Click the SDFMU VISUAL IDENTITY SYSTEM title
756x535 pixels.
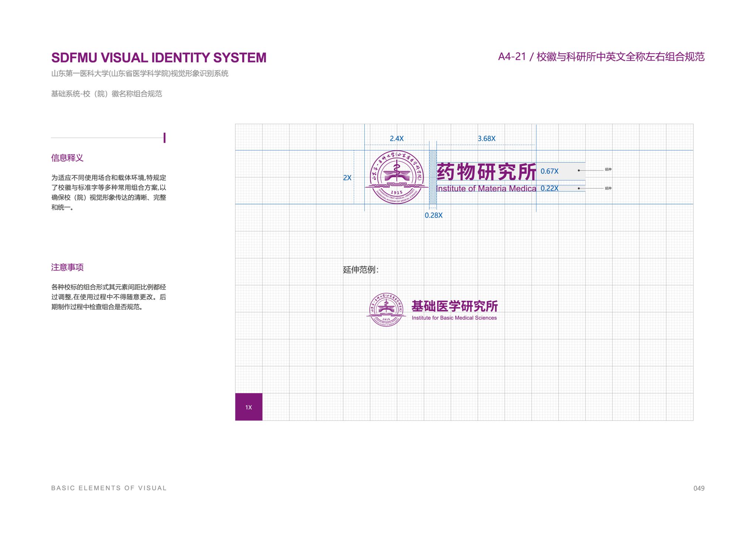tap(159, 58)
